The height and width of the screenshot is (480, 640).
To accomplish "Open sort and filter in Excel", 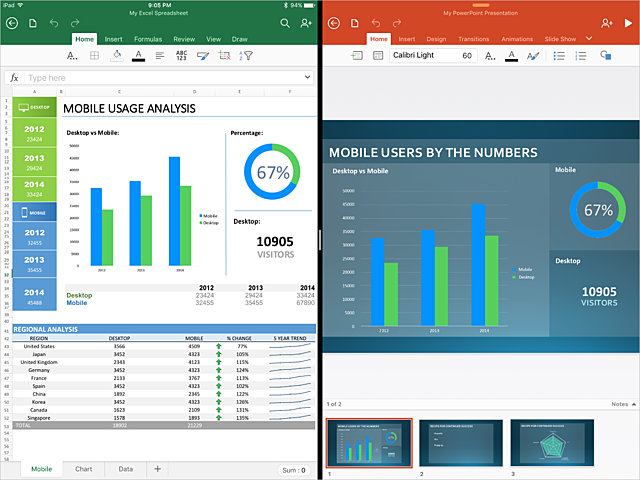I will coord(246,56).
